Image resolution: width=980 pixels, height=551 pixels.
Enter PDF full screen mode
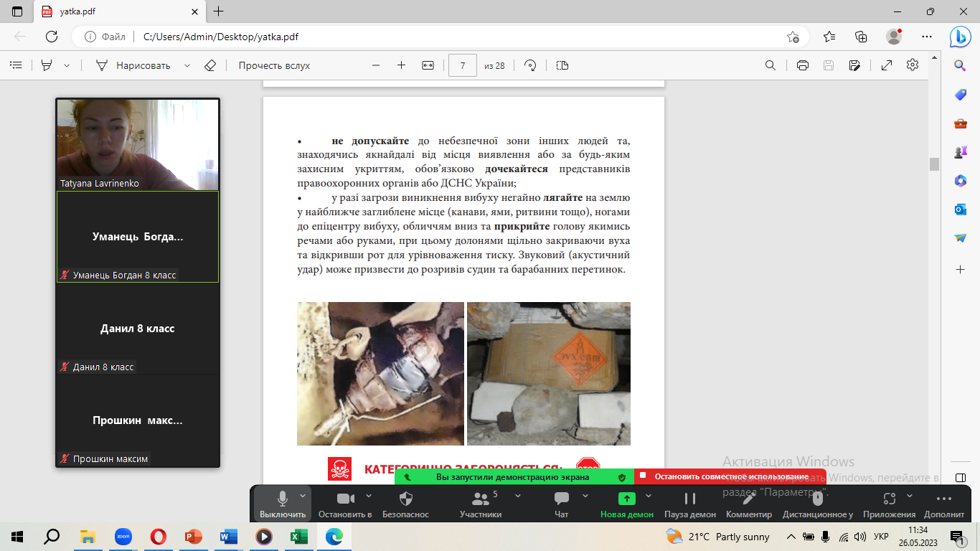[x=887, y=65]
